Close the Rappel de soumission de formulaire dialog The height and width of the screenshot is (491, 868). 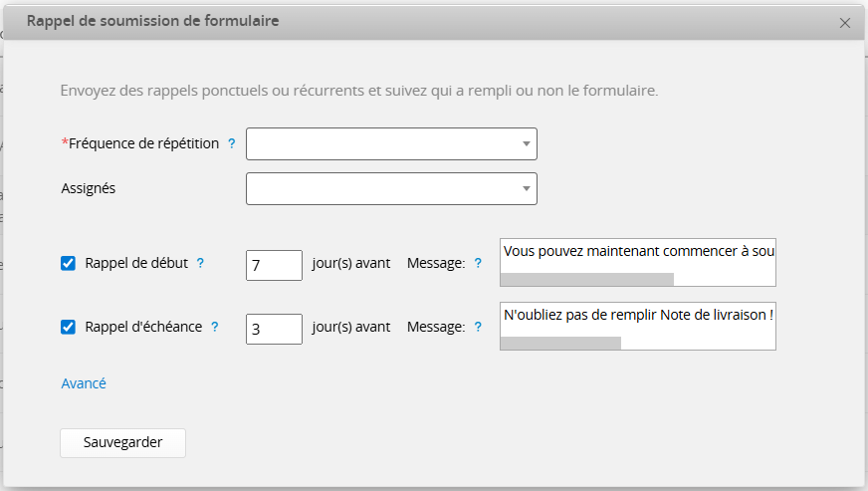click(845, 22)
